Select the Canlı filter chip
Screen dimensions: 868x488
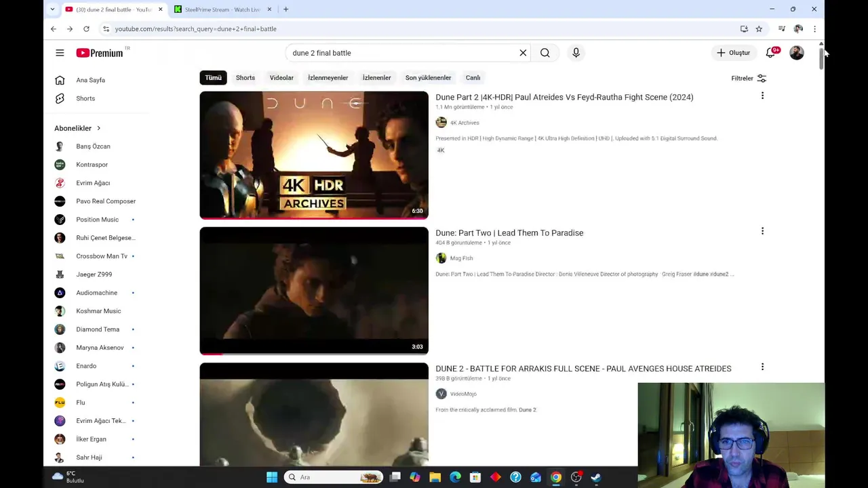tap(473, 78)
